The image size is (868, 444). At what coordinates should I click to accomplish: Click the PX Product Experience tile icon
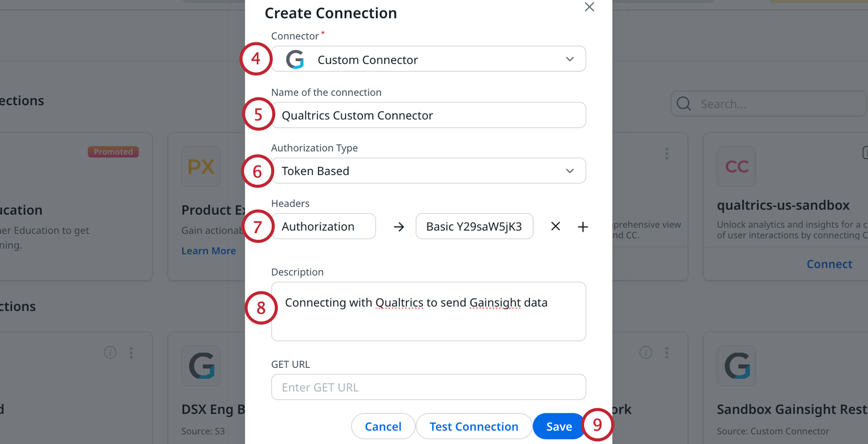pyautogui.click(x=201, y=166)
